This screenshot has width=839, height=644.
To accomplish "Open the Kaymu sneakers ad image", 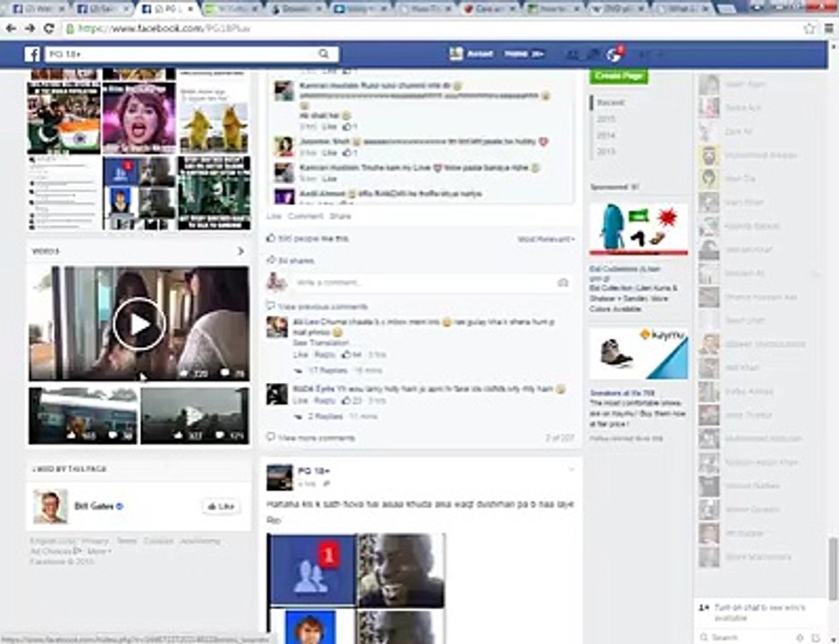I will click(639, 354).
